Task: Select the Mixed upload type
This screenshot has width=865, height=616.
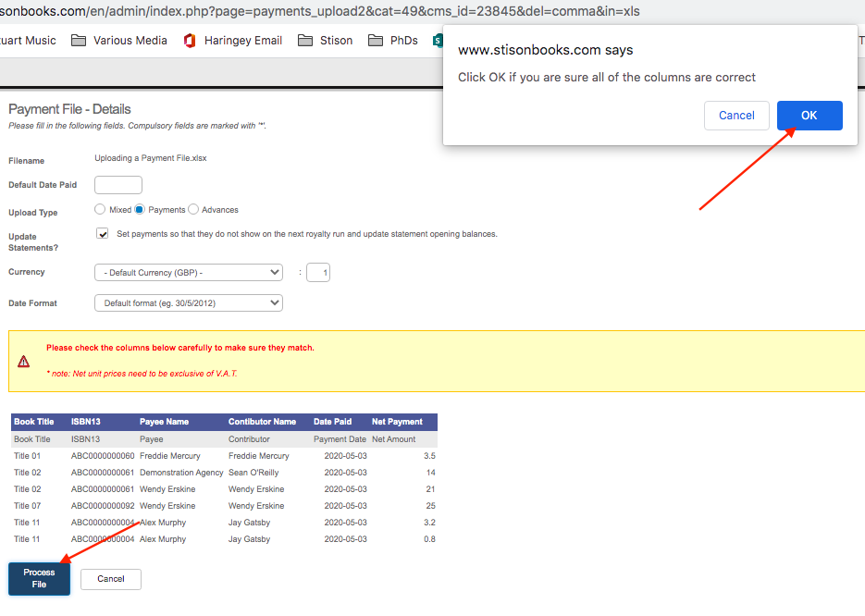Action: coord(100,210)
